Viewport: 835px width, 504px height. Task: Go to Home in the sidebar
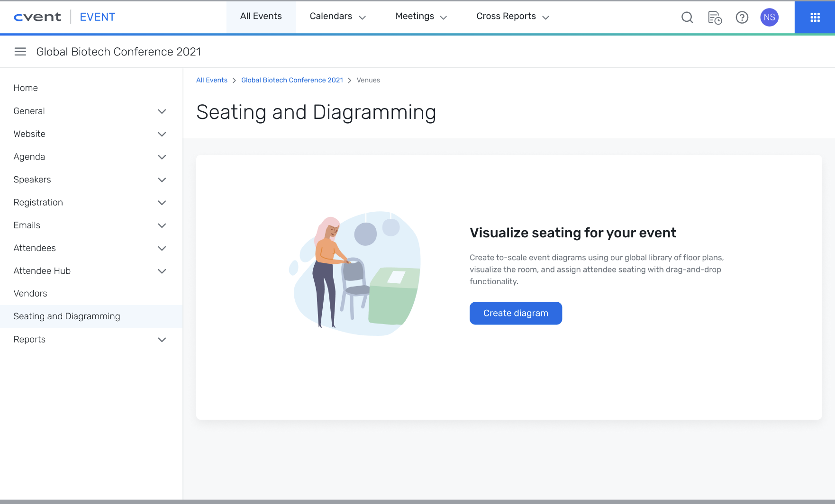(26, 88)
